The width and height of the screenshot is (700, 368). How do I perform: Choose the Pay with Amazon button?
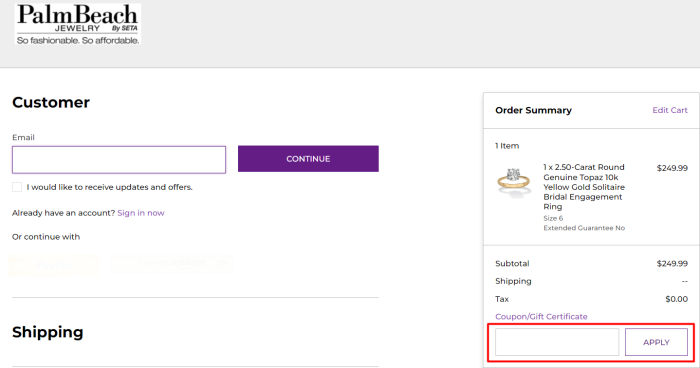[x=172, y=263]
